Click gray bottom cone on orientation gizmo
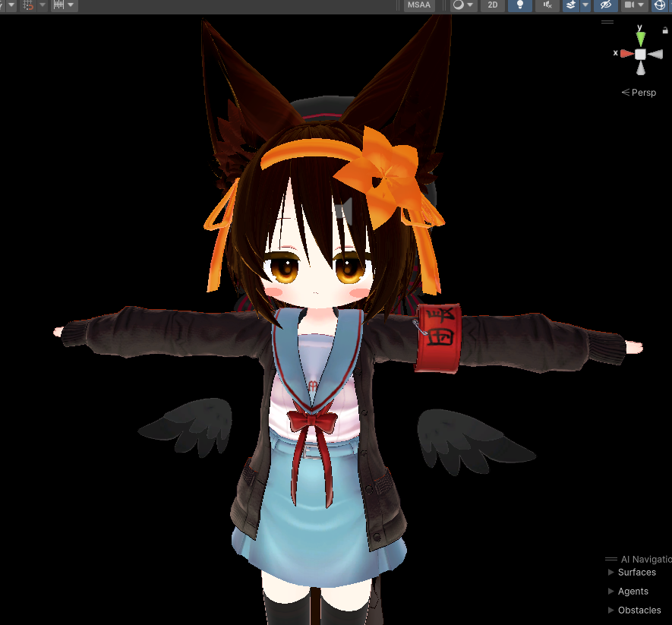The image size is (672, 625). click(x=641, y=68)
